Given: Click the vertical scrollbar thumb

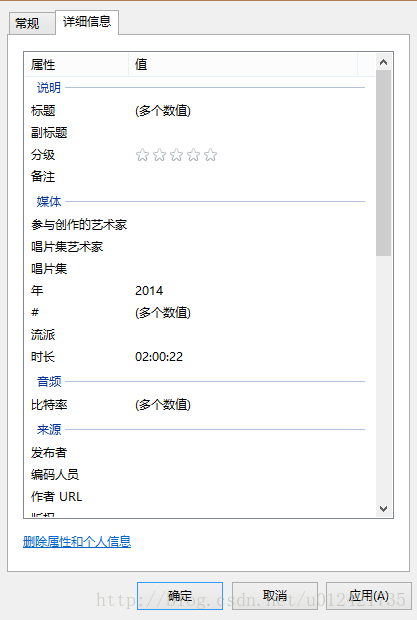Looking at the screenshot, I should point(383,163).
